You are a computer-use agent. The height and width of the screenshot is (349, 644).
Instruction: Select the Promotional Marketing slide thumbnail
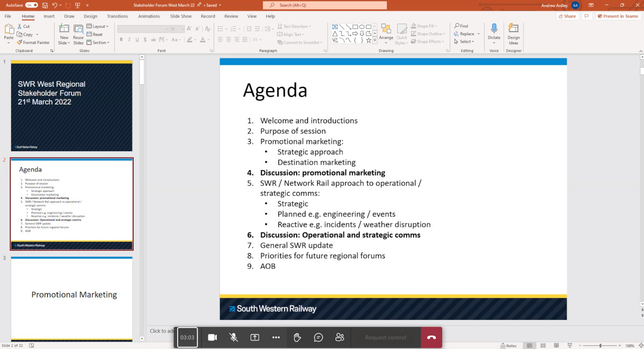(x=71, y=298)
